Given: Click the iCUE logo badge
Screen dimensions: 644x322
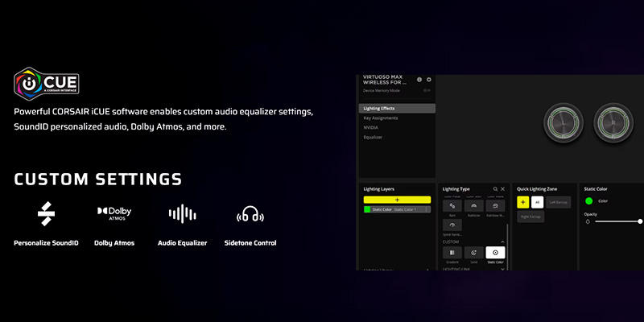Looking at the screenshot, I should pyautogui.click(x=47, y=84).
